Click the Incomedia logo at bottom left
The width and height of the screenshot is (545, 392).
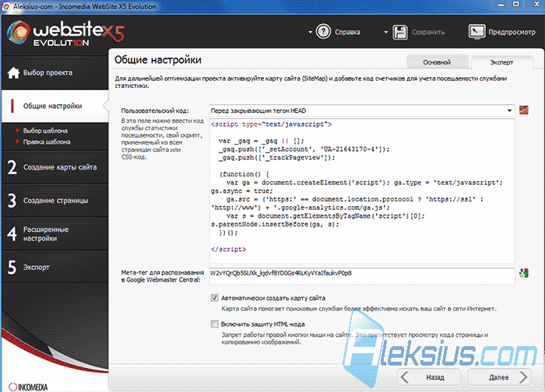28,387
